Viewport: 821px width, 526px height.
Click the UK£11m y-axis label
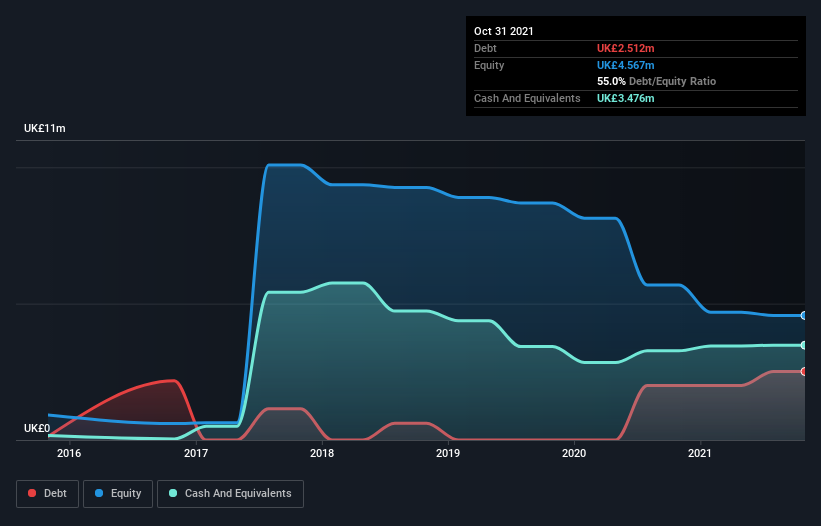[x=45, y=128]
